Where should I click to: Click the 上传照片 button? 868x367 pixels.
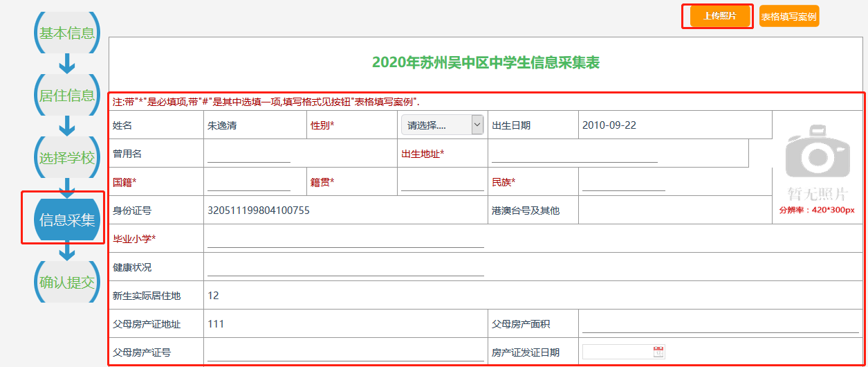point(720,16)
